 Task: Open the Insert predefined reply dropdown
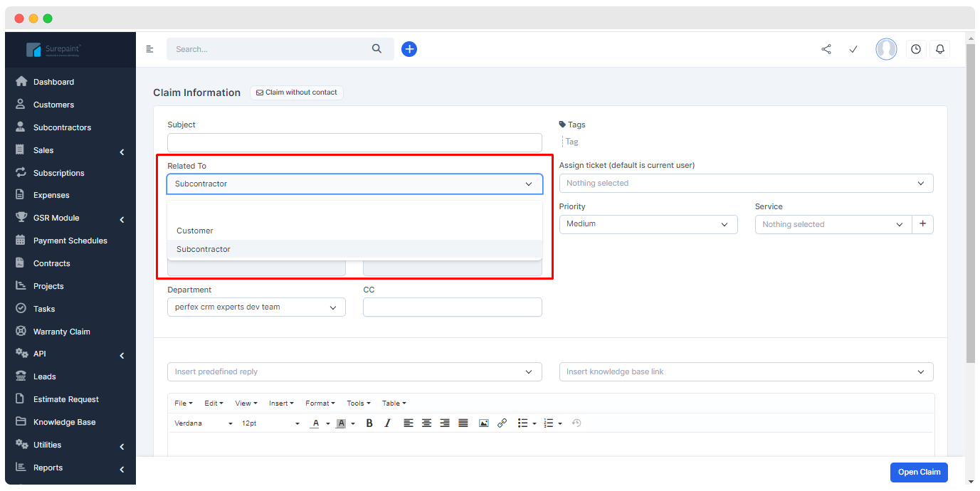[354, 371]
